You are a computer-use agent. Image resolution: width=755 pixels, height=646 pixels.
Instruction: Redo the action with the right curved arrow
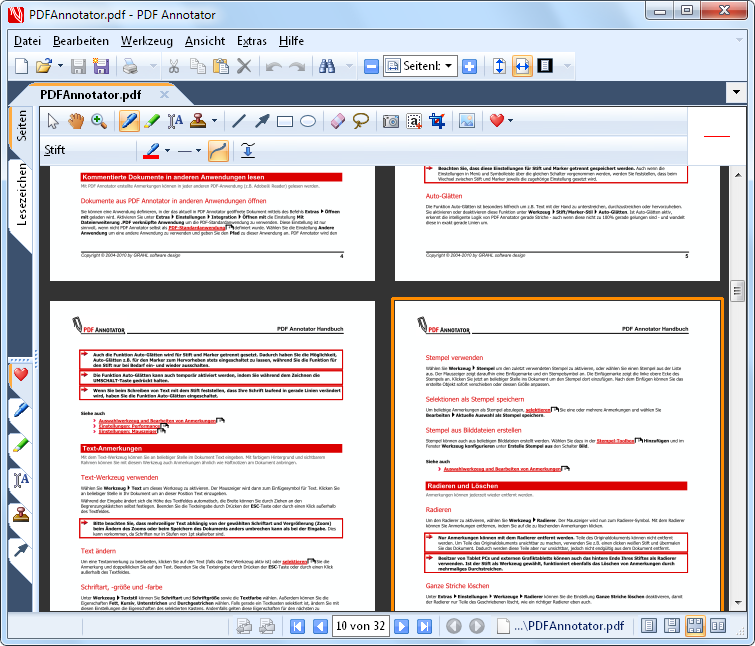click(x=297, y=66)
